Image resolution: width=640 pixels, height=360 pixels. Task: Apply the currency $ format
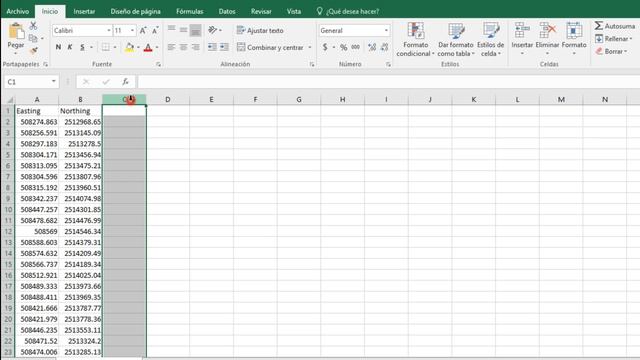[x=325, y=47]
